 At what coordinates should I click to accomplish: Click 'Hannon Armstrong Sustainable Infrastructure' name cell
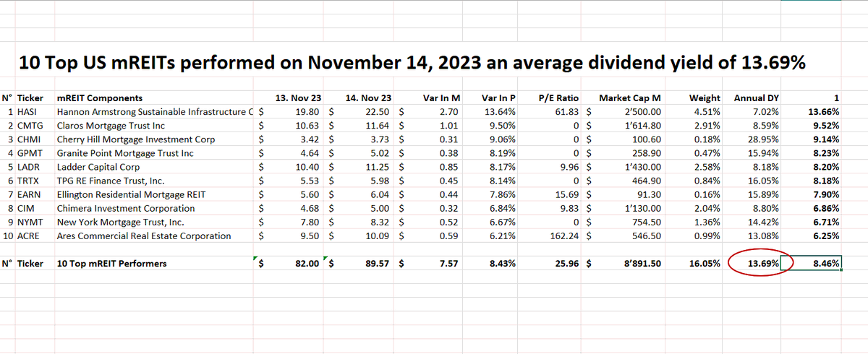pos(155,112)
